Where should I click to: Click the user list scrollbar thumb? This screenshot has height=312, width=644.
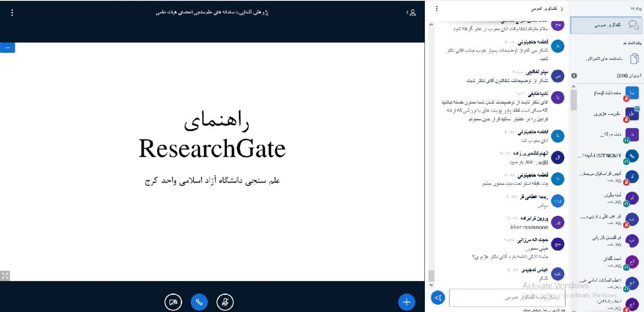(573, 100)
